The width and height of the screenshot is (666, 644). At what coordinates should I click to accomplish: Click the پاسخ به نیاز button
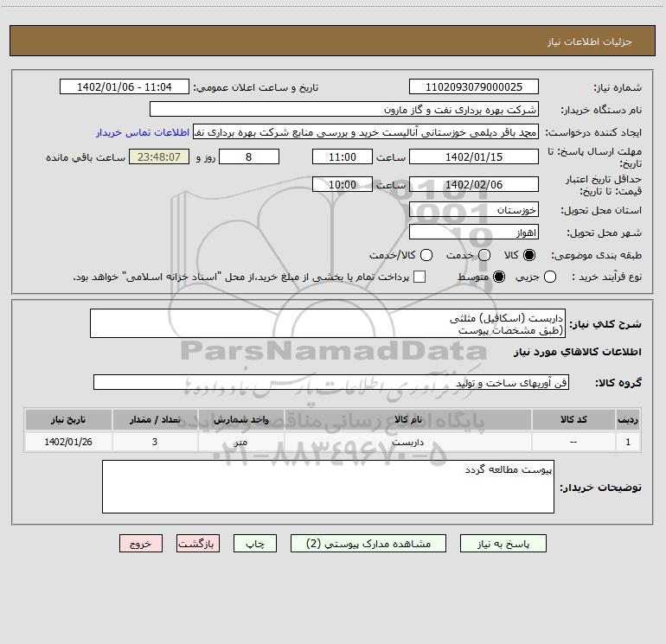(503, 544)
